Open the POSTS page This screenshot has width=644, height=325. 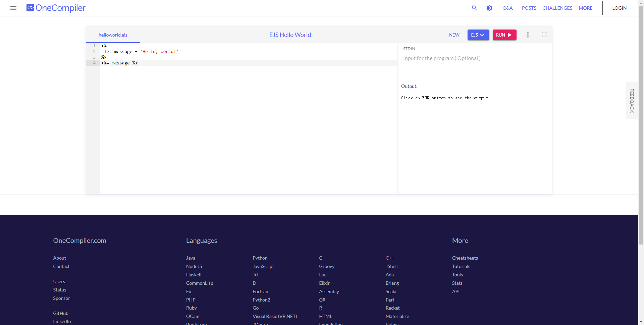point(529,8)
